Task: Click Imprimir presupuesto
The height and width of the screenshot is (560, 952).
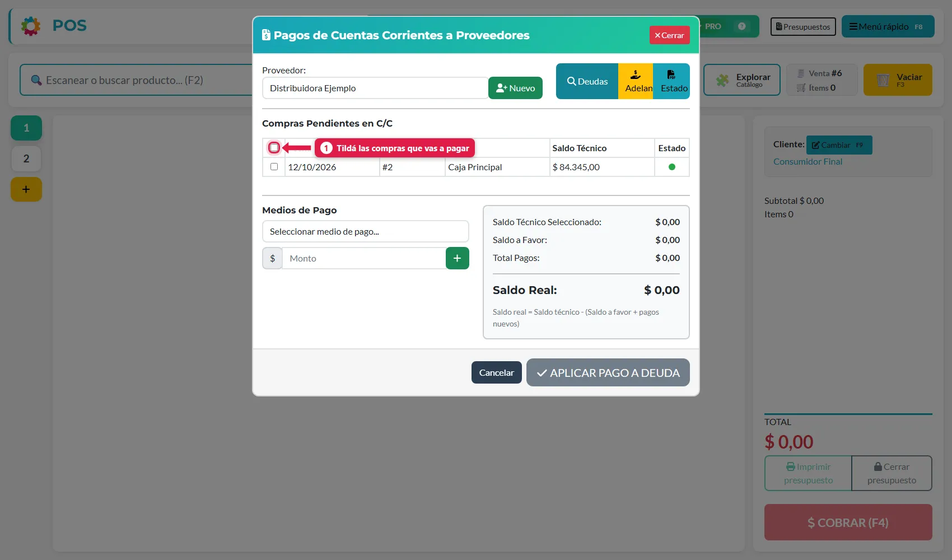Action: click(x=808, y=473)
